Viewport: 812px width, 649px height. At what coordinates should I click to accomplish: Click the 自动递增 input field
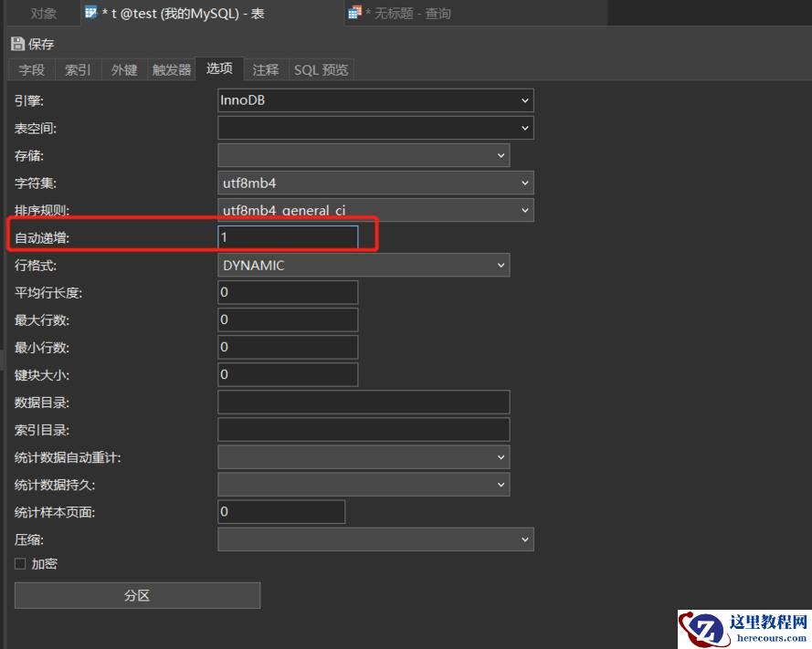(288, 237)
